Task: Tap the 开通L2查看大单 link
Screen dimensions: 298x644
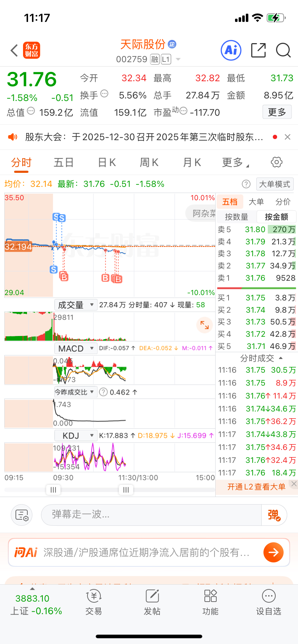Action: click(x=256, y=487)
